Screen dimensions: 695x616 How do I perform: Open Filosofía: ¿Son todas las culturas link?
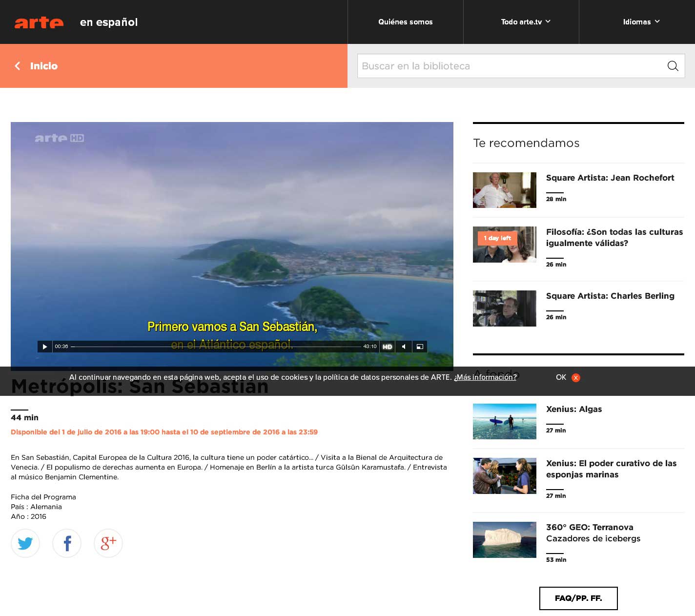click(614, 238)
